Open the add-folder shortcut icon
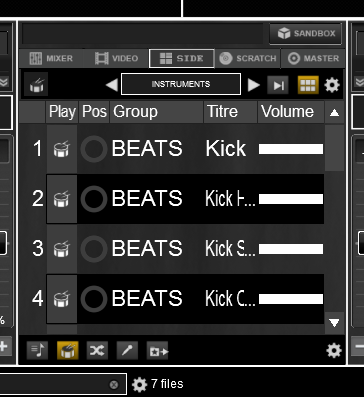The image size is (364, 397). tap(157, 351)
